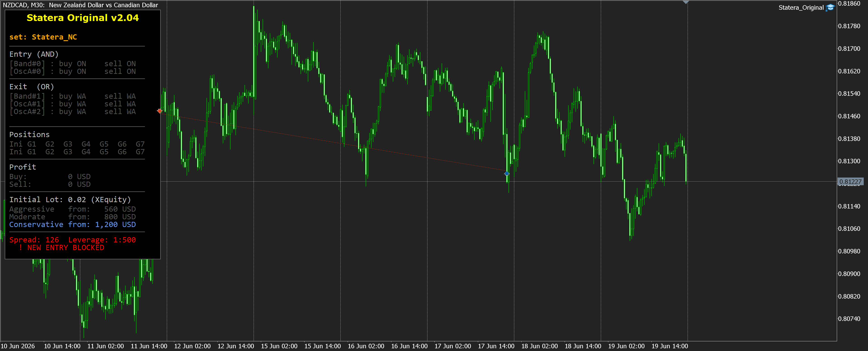This screenshot has height=351, width=868.
Task: Click the Leverage: 1:500 text
Action: tap(102, 240)
